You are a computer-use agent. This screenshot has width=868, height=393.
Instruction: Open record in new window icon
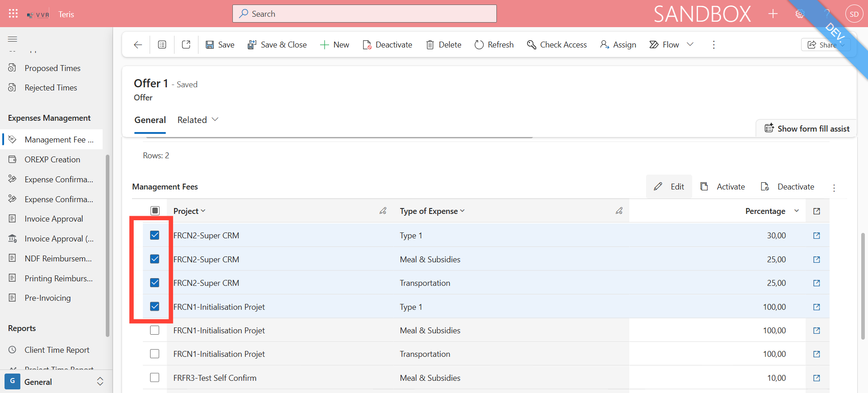(x=186, y=45)
